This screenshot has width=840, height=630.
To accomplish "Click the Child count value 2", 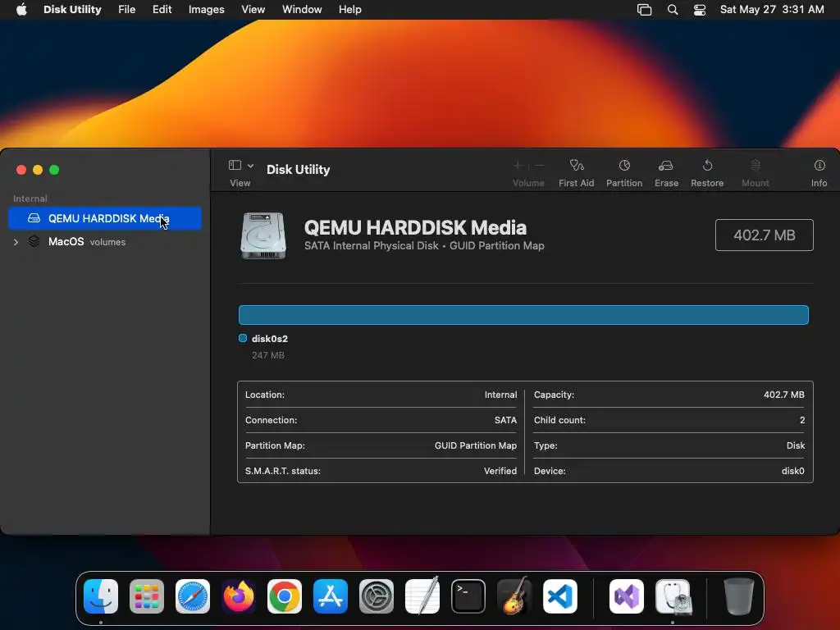I will (x=802, y=420).
